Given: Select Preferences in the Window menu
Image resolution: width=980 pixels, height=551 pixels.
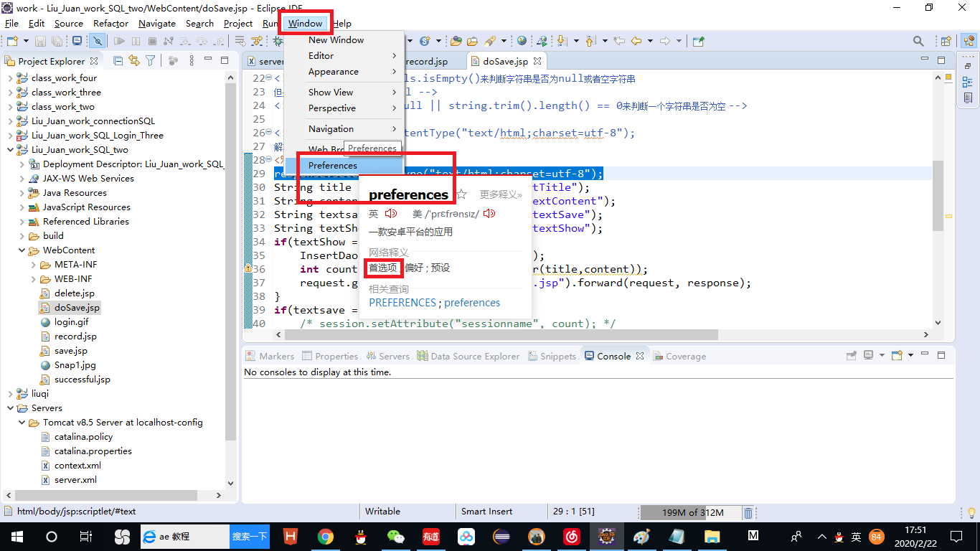Looking at the screenshot, I should tap(344, 166).
